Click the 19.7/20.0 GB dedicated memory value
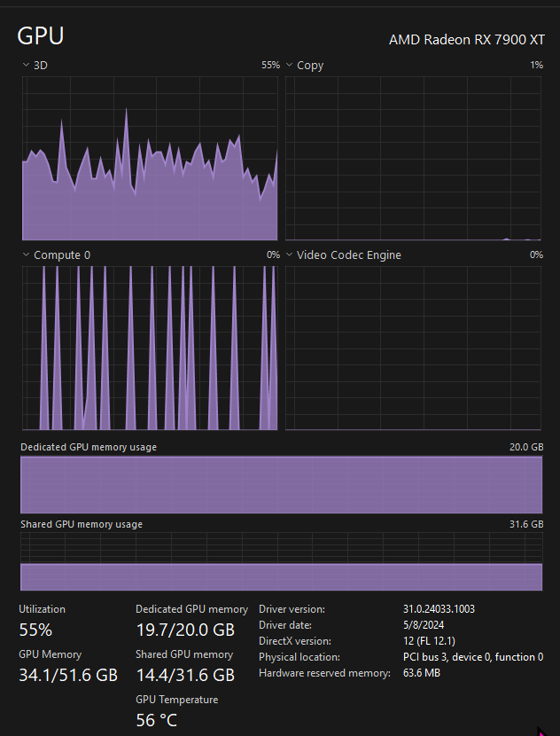This screenshot has width=560, height=736. coord(185,630)
